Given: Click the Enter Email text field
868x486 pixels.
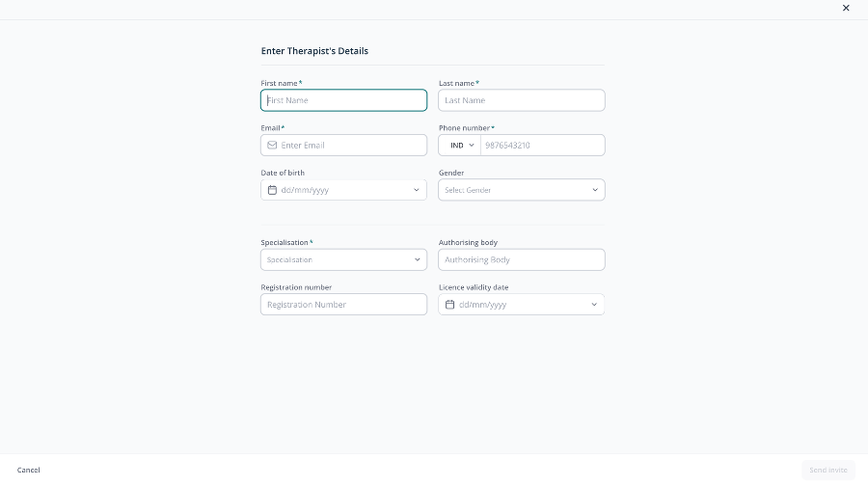Looking at the screenshot, I should 343,145.
